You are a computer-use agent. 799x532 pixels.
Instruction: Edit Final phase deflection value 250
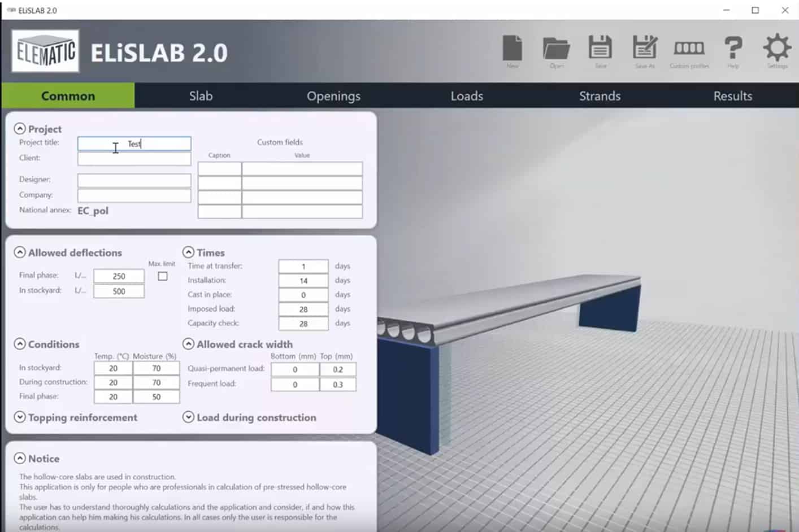119,276
